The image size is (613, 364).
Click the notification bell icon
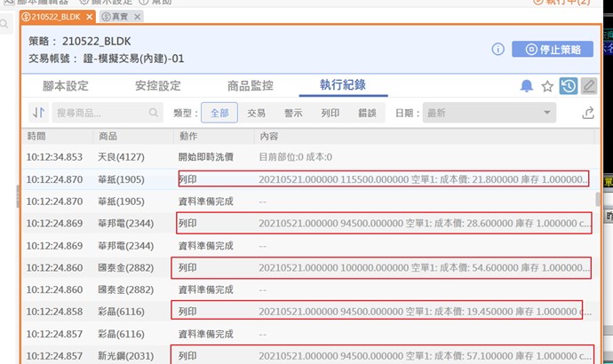click(x=527, y=86)
